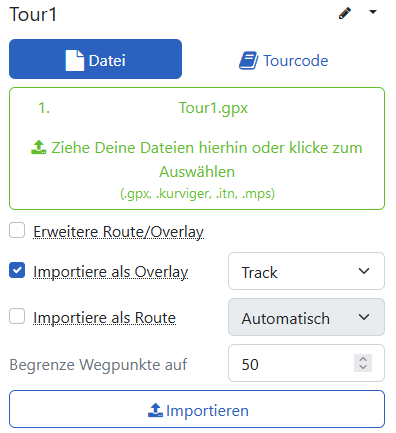Uncheck Importiere als Overlay checkbox

pyautogui.click(x=17, y=270)
